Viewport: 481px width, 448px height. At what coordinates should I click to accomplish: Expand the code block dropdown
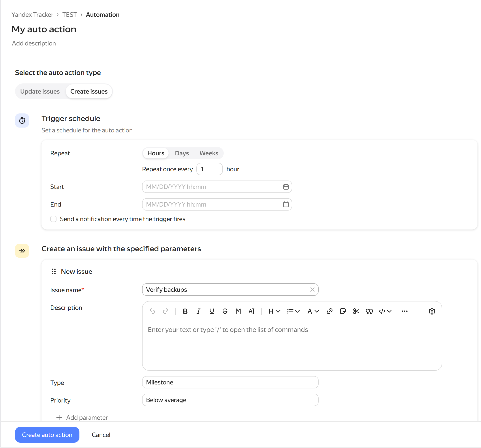(385, 311)
